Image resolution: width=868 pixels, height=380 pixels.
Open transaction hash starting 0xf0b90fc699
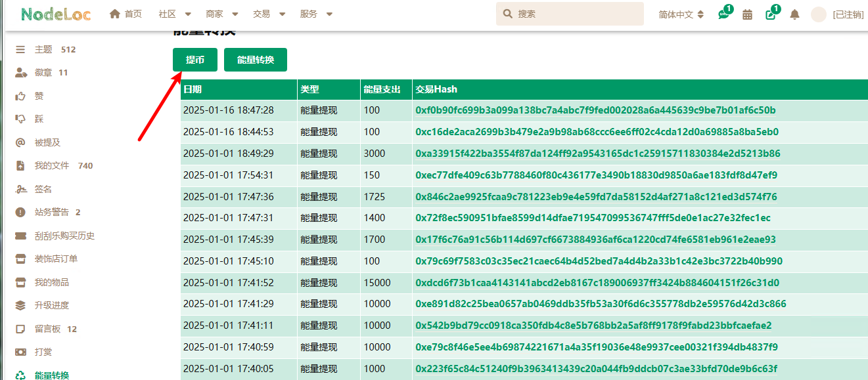click(x=595, y=110)
